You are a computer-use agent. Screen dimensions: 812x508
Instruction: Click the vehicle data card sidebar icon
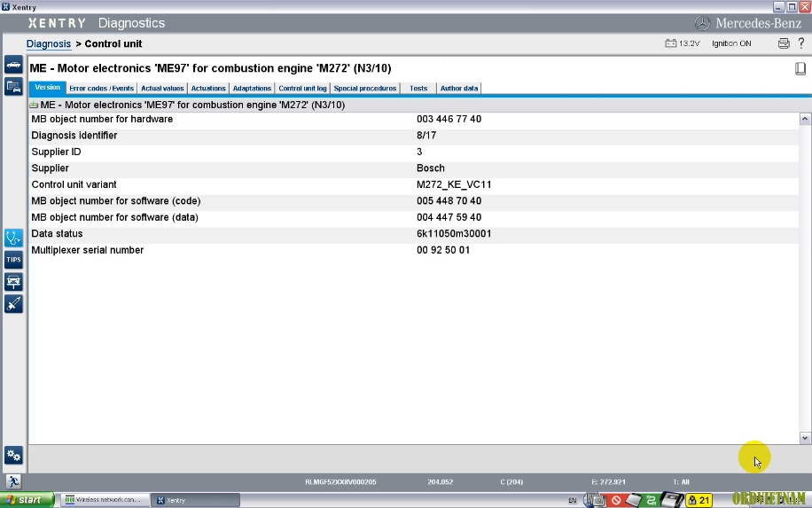pyautogui.click(x=13, y=87)
